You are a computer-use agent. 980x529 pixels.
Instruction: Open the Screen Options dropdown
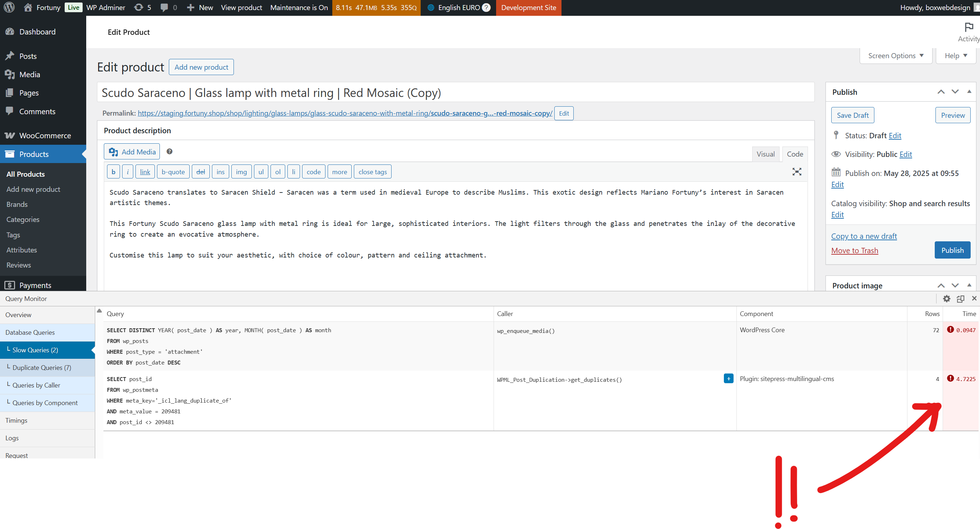(x=896, y=56)
